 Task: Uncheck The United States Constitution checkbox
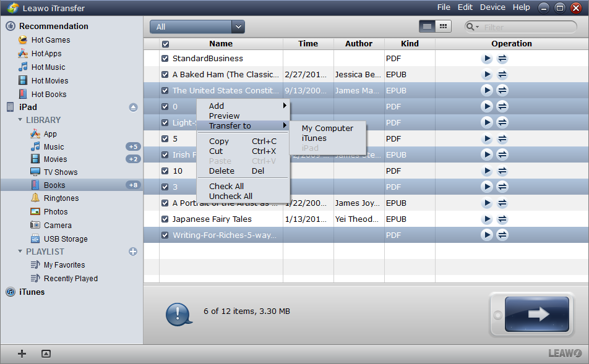click(x=165, y=90)
